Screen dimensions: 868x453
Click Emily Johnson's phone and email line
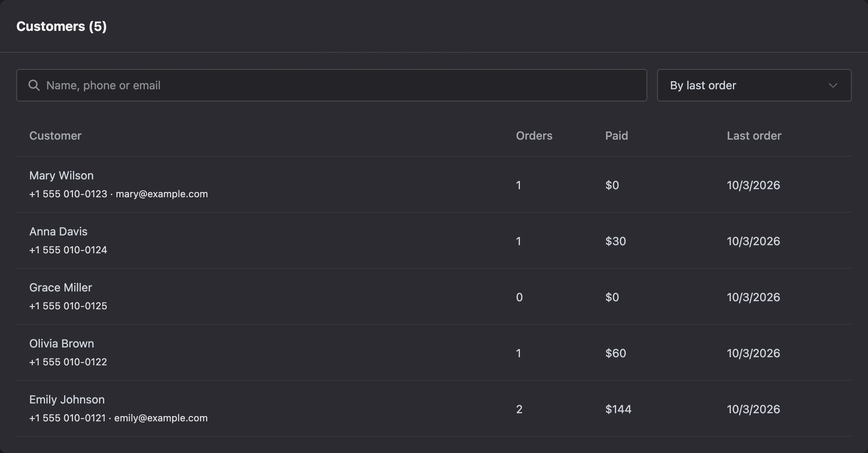(118, 418)
